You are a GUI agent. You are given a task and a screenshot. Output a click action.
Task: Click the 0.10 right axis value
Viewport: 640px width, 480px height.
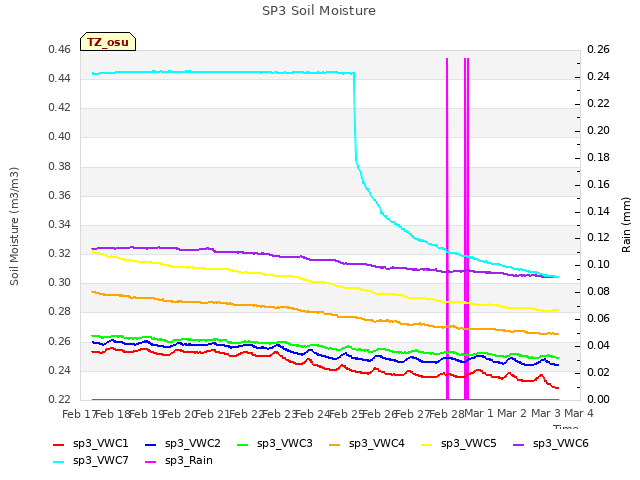click(x=598, y=264)
